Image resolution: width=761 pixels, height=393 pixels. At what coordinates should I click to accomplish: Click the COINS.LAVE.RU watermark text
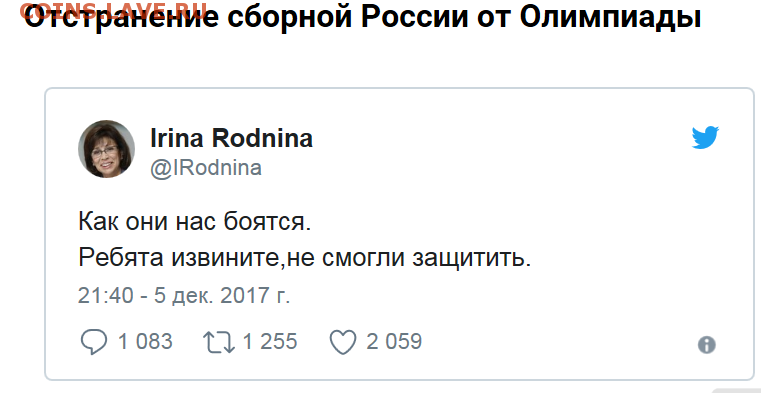[114, 11]
